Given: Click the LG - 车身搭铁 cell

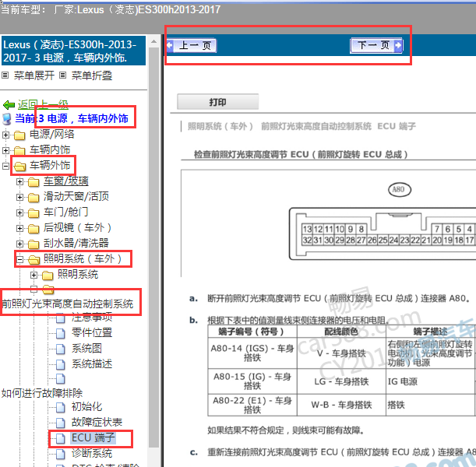Looking at the screenshot, I should [341, 381].
